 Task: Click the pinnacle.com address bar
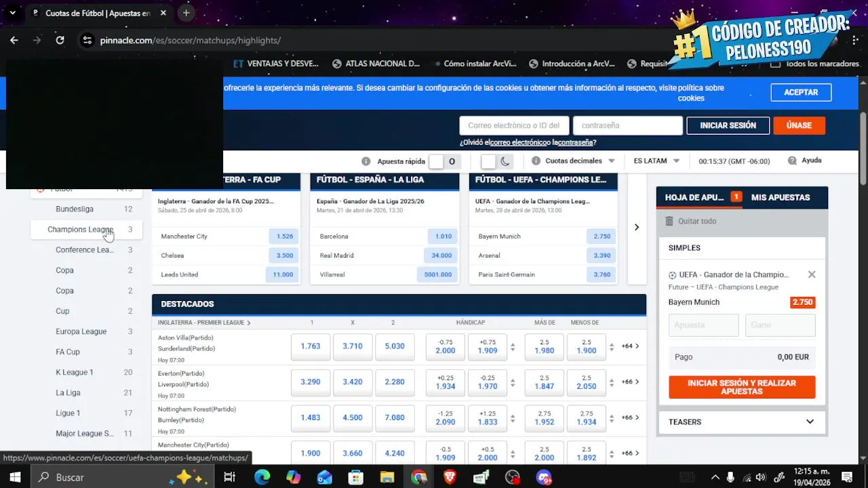[191, 40]
